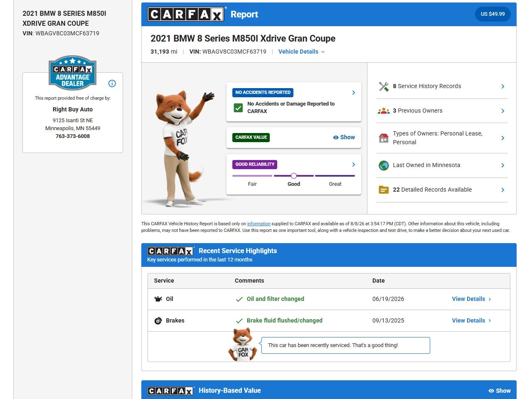Show the History-Based Value section

(x=500, y=391)
